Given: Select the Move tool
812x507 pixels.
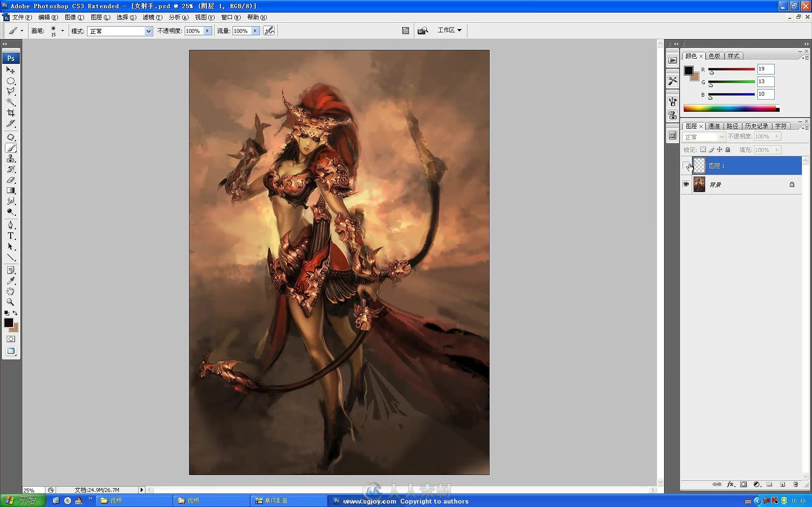Looking at the screenshot, I should [x=10, y=70].
